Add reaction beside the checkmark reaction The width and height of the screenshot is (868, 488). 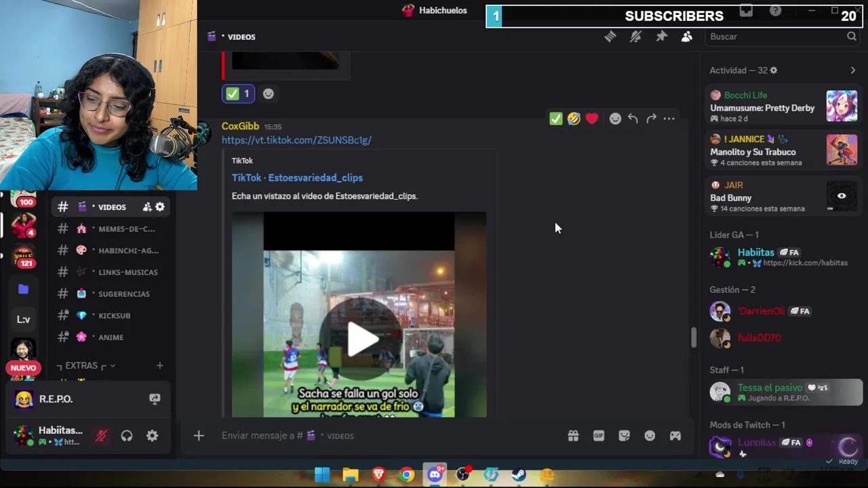click(269, 94)
